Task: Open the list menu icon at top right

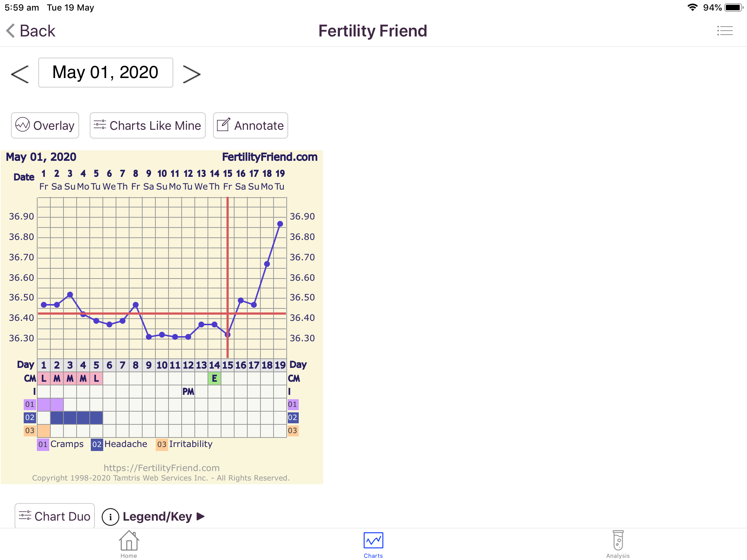Action: (725, 31)
